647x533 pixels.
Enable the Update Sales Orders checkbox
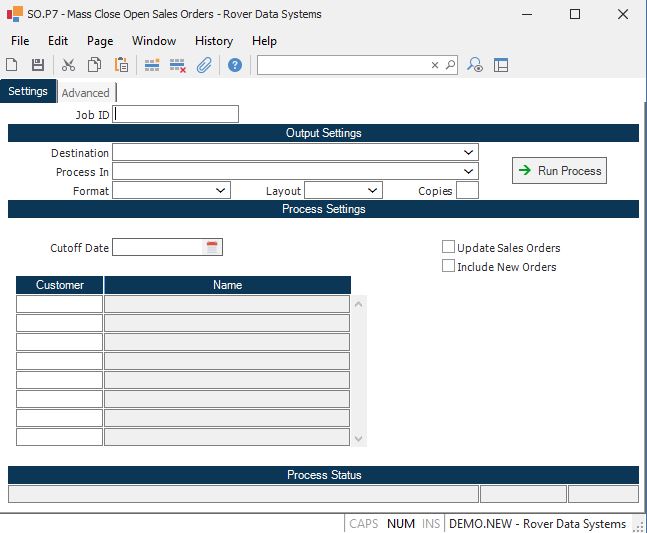[x=449, y=247]
